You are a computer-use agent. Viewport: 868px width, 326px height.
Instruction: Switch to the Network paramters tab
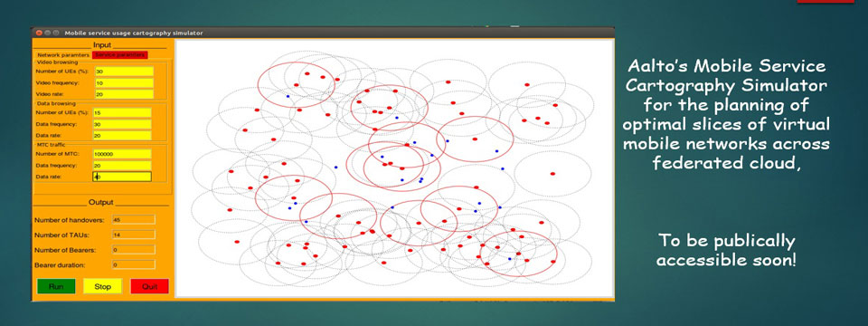[x=62, y=55]
